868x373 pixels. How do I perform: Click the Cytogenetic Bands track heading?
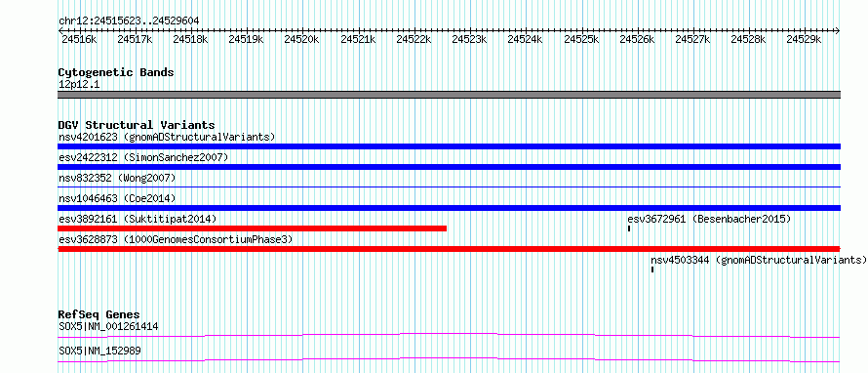[116, 72]
